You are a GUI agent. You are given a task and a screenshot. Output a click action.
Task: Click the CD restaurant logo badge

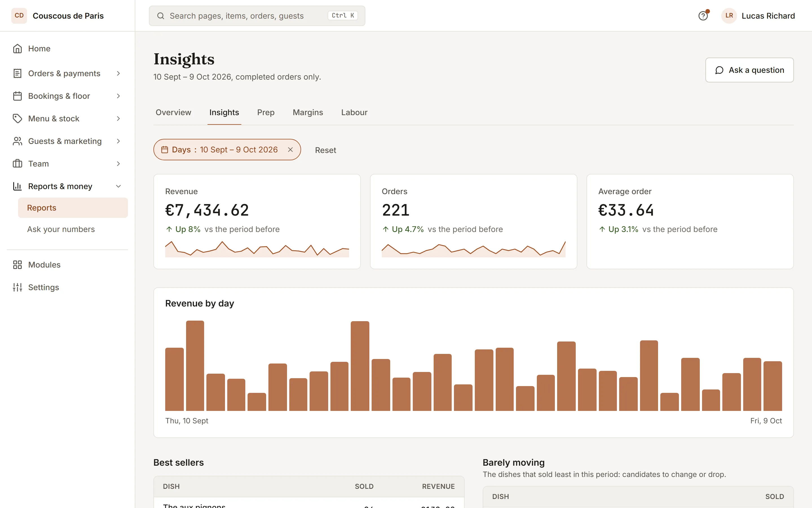19,16
